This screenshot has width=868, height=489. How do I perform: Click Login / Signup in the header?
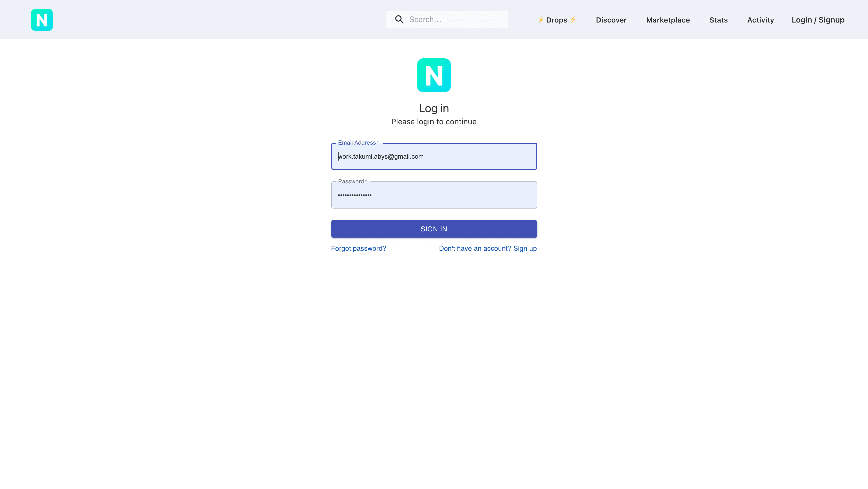(x=818, y=20)
